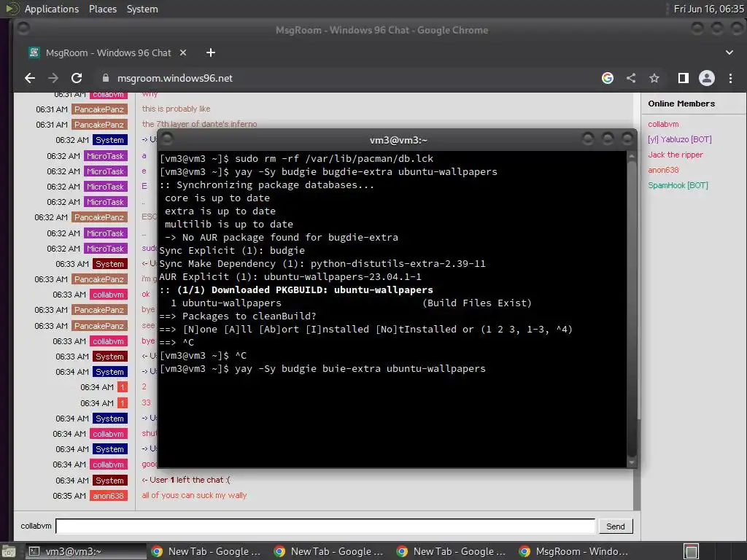Open the Applications menu
This screenshot has height=560, width=747.
click(52, 9)
